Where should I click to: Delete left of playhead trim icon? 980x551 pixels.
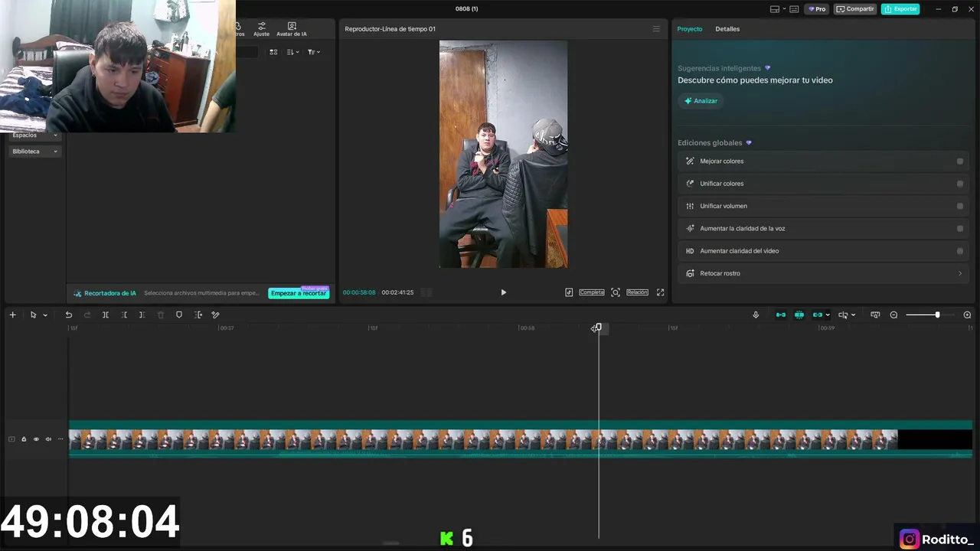pyautogui.click(x=124, y=315)
